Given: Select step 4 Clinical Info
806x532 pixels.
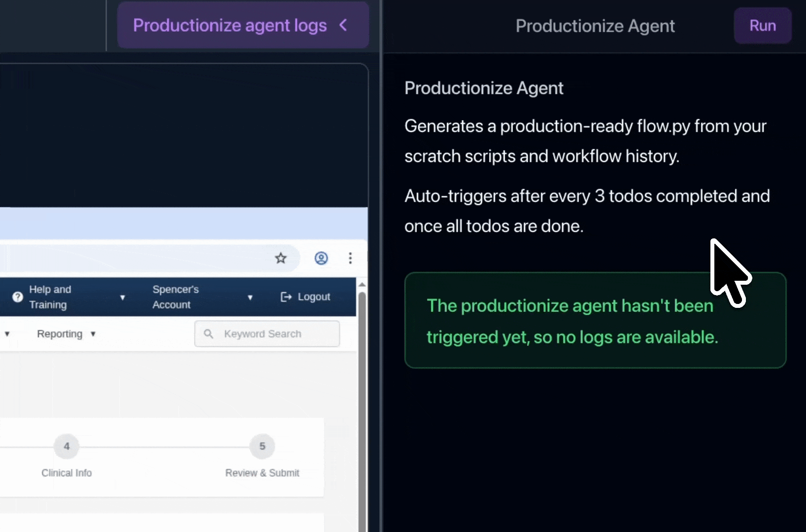Looking at the screenshot, I should coord(67,446).
